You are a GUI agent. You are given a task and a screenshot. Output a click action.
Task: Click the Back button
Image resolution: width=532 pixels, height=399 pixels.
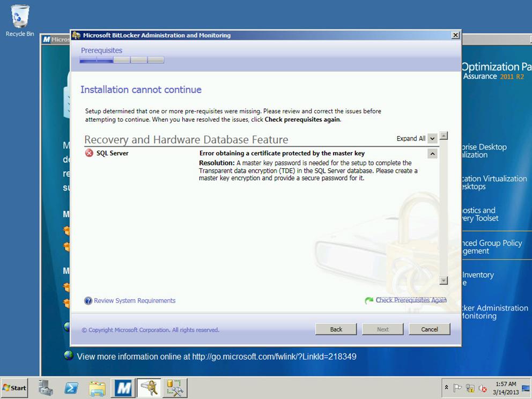[x=336, y=329]
